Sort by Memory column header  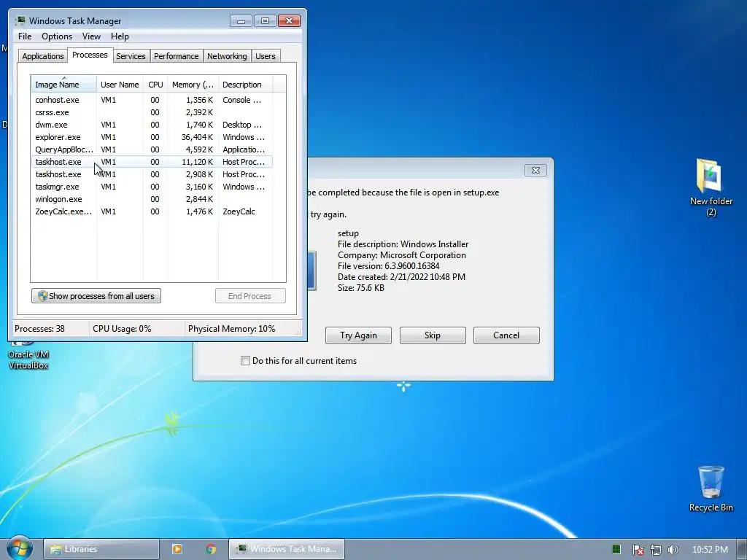193,85
